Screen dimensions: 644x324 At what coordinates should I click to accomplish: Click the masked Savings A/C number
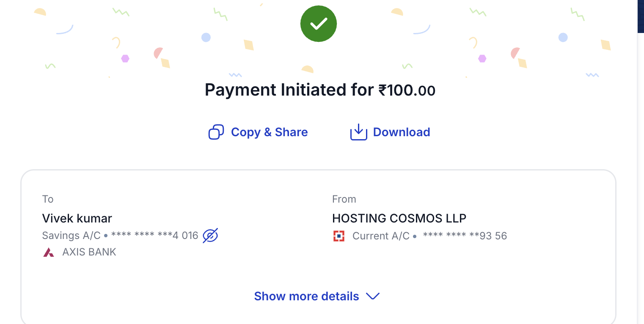[155, 236]
